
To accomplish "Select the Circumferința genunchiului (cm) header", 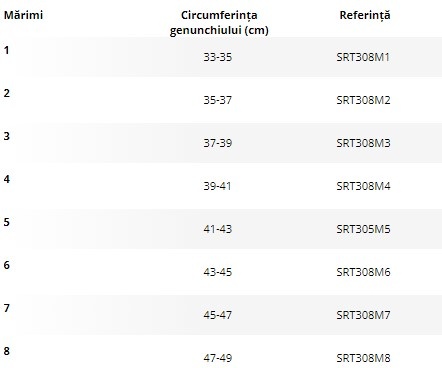I will point(219,23).
